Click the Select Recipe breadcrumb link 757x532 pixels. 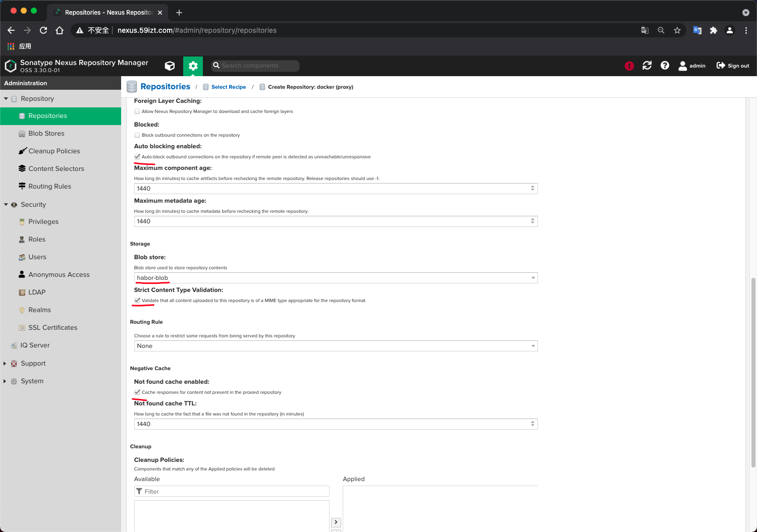[229, 87]
